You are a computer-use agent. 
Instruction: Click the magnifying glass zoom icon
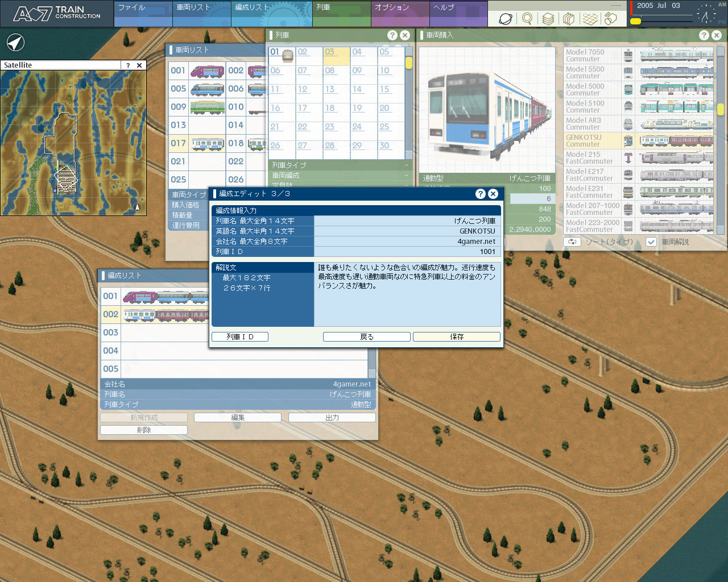tap(527, 19)
